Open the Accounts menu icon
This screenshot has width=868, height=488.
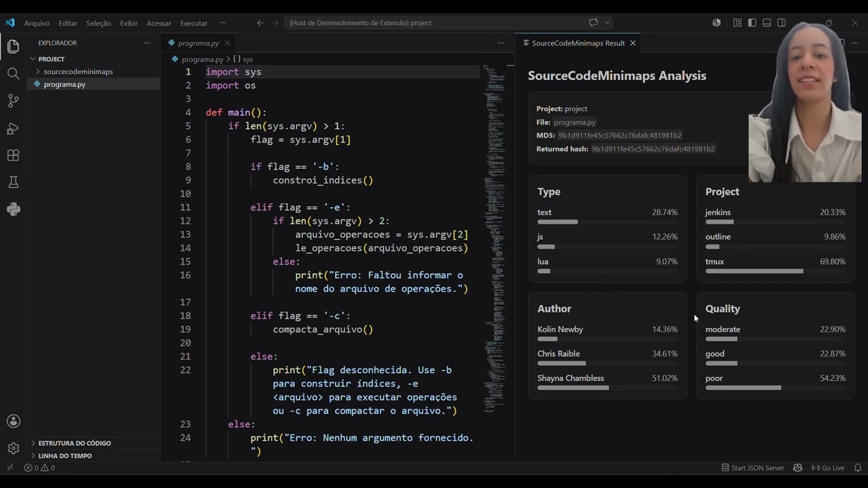pyautogui.click(x=13, y=421)
